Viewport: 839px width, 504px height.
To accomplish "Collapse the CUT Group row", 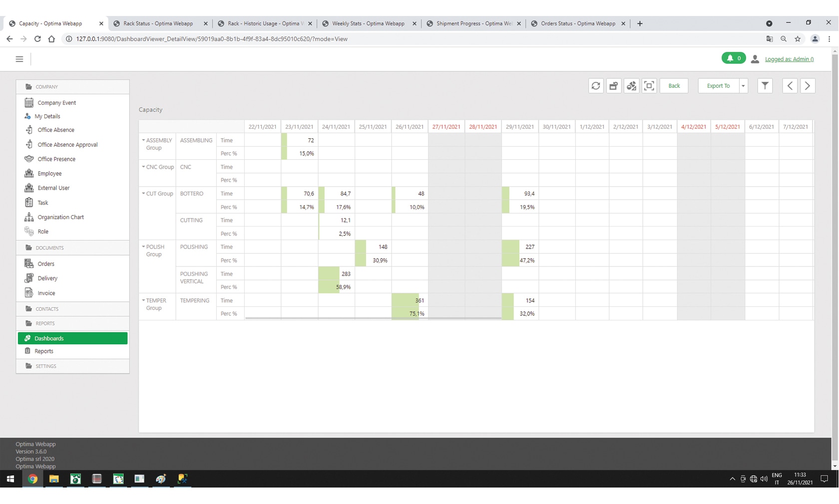I will point(143,194).
